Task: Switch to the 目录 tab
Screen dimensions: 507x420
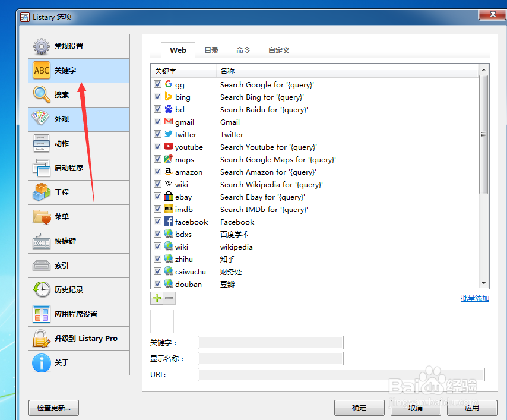Action: [211, 50]
